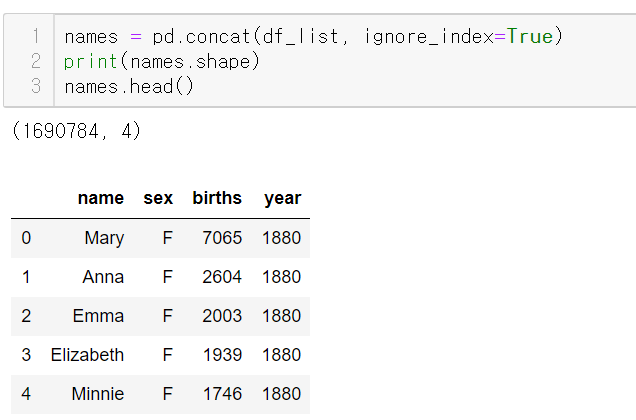This screenshot has height=420, width=636.
Task: Click the sex value F in Elizabeth row
Action: (x=168, y=355)
